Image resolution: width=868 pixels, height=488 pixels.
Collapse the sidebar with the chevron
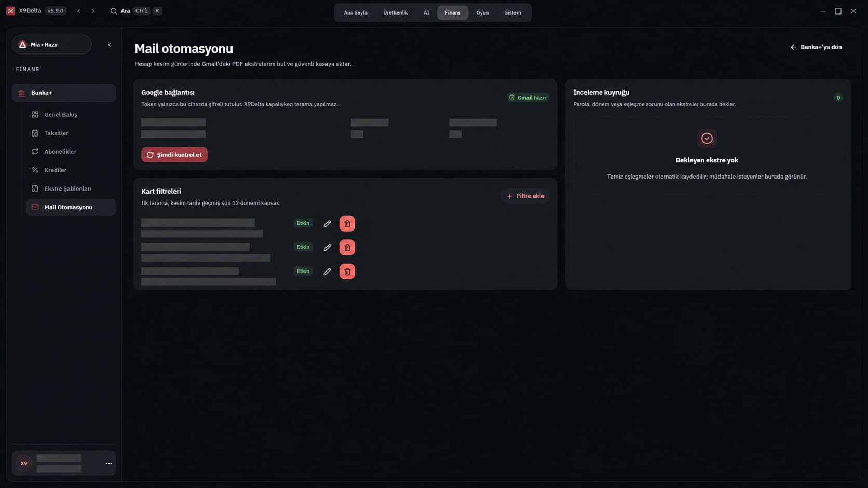(110, 45)
